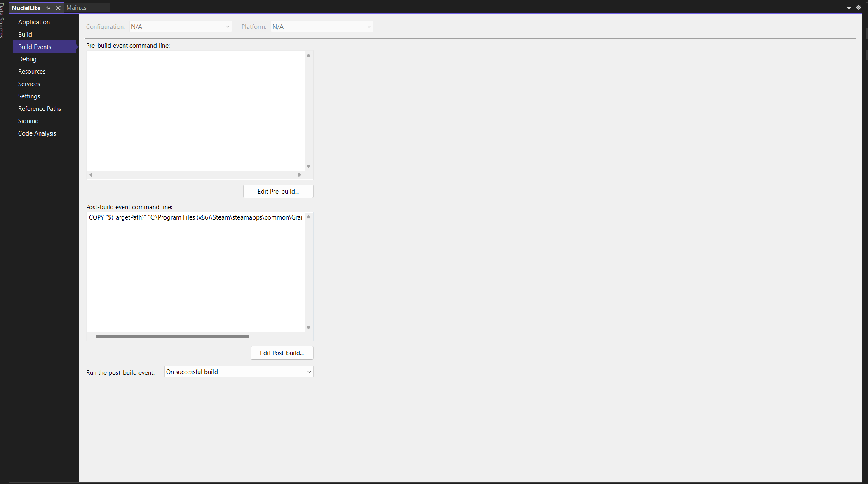Viewport: 868px width, 484px height.
Task: Click inside the pre-build command line box
Action: click(195, 110)
